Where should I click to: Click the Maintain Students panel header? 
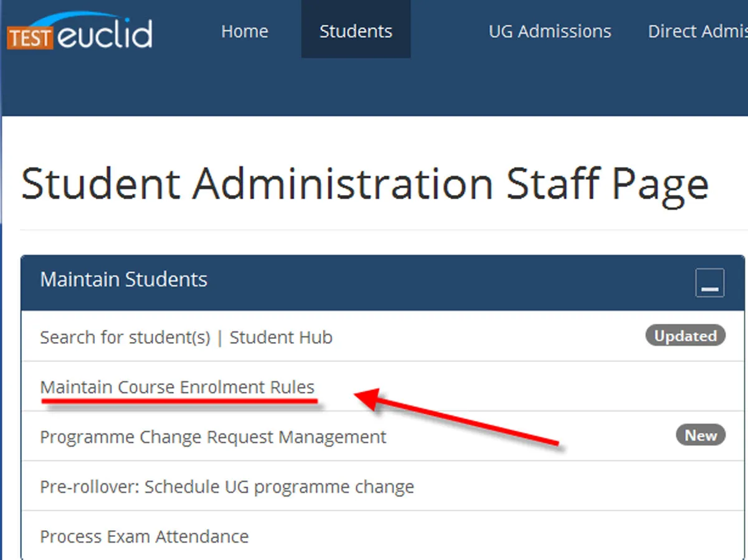(123, 280)
